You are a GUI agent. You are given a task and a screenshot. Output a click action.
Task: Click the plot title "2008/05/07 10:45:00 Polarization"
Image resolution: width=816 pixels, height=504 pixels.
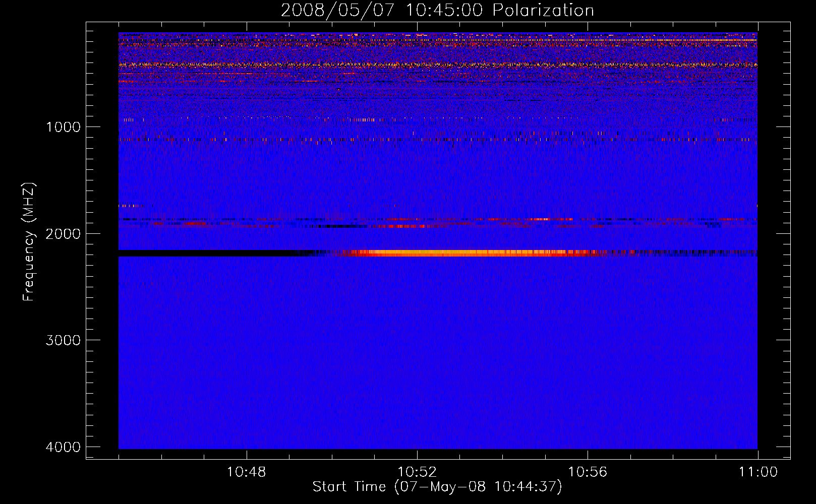coord(437,11)
